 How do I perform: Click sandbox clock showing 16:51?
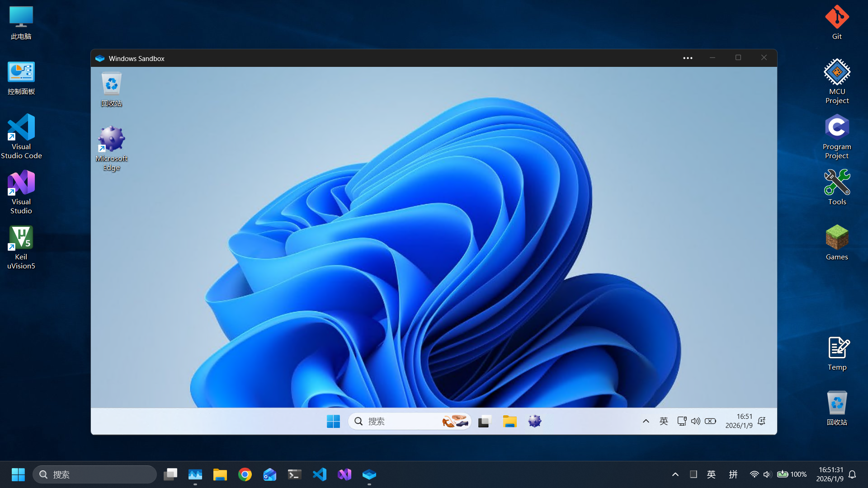pyautogui.click(x=739, y=421)
